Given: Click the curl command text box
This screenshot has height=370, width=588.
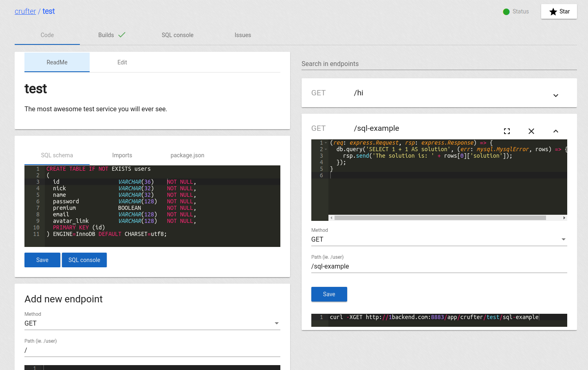Looking at the screenshot, I should [439, 320].
